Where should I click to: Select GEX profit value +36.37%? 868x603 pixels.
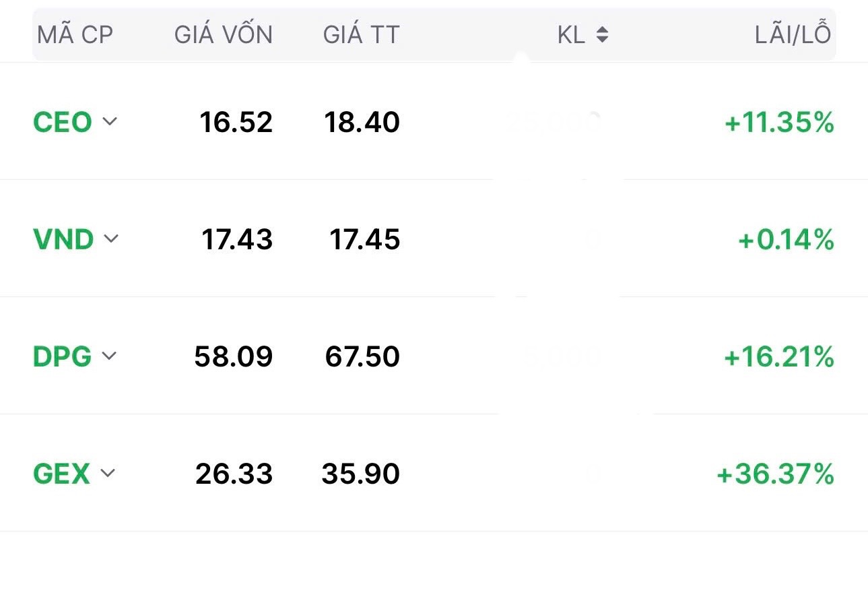click(x=775, y=474)
